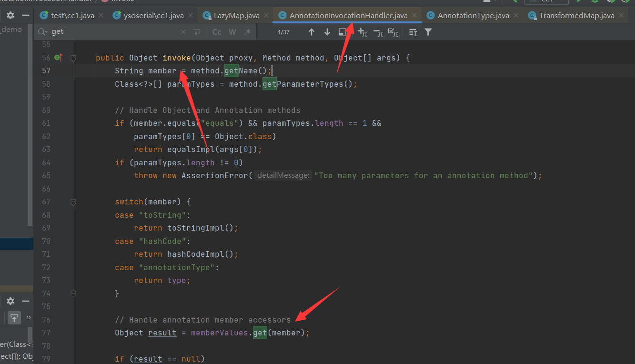Close the ysoserial\cc1.java tab
The height and width of the screenshot is (364, 635).
point(191,16)
